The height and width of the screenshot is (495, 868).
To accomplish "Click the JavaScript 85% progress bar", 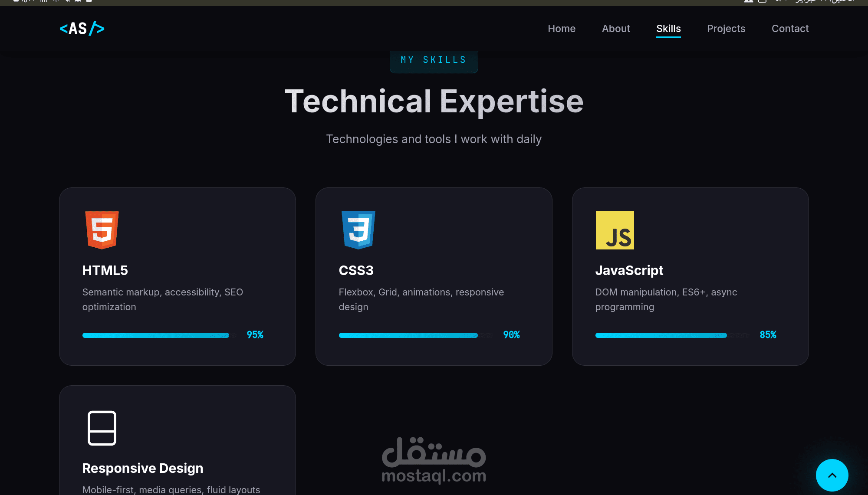I will point(661,335).
